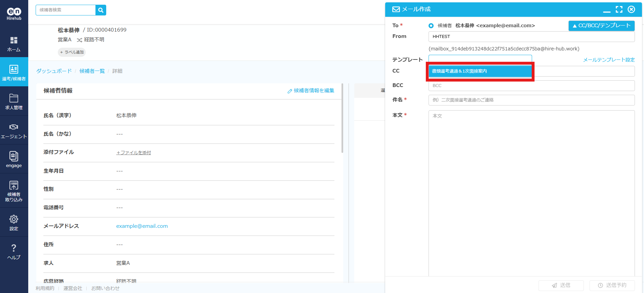644x293 pixels.
Task: Click the candidate search magnifier icon
Action: (100, 10)
